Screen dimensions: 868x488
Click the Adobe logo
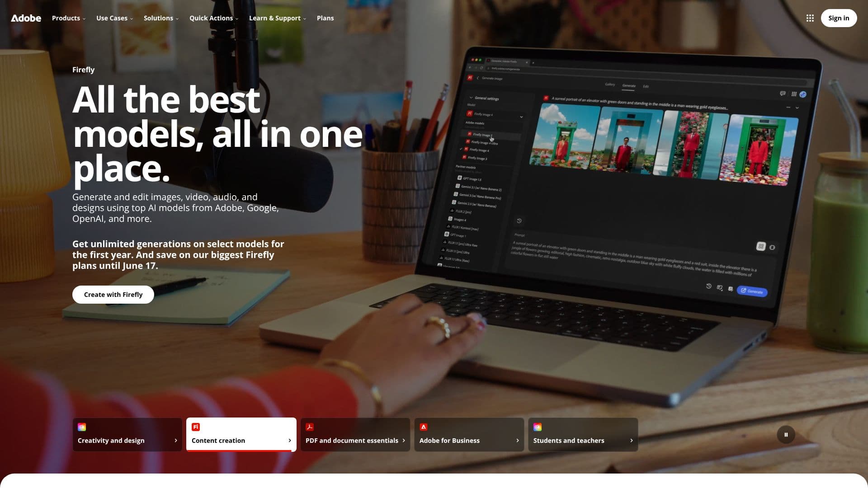click(x=26, y=18)
